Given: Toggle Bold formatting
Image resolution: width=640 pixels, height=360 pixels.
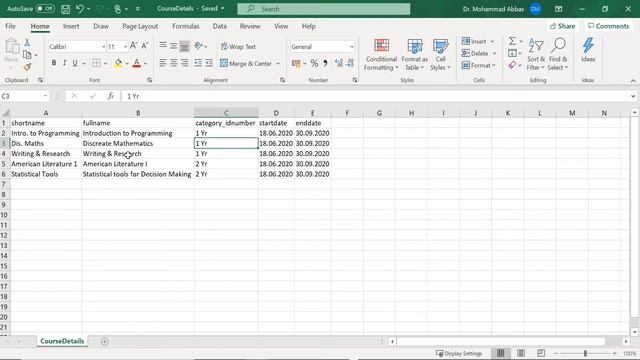Looking at the screenshot, I should tap(54, 63).
